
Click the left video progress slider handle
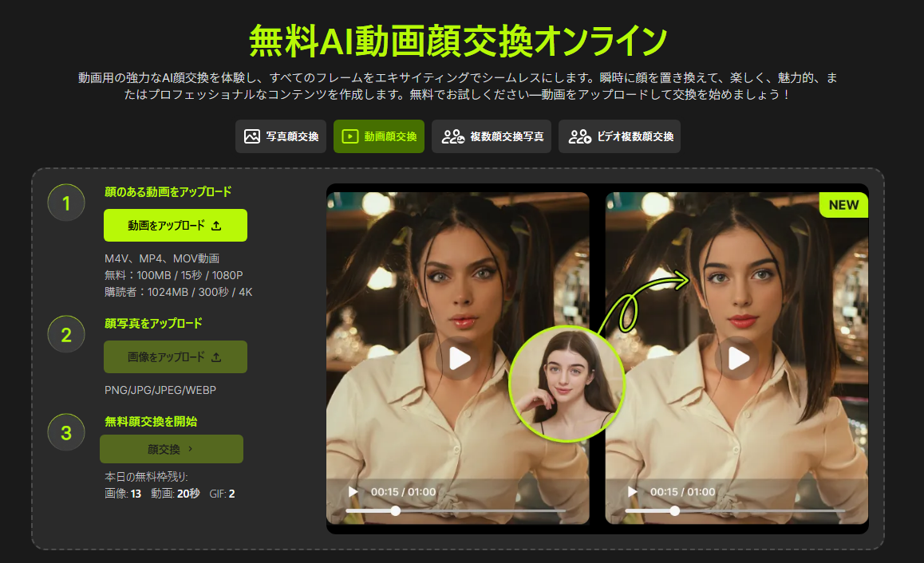pyautogui.click(x=395, y=510)
